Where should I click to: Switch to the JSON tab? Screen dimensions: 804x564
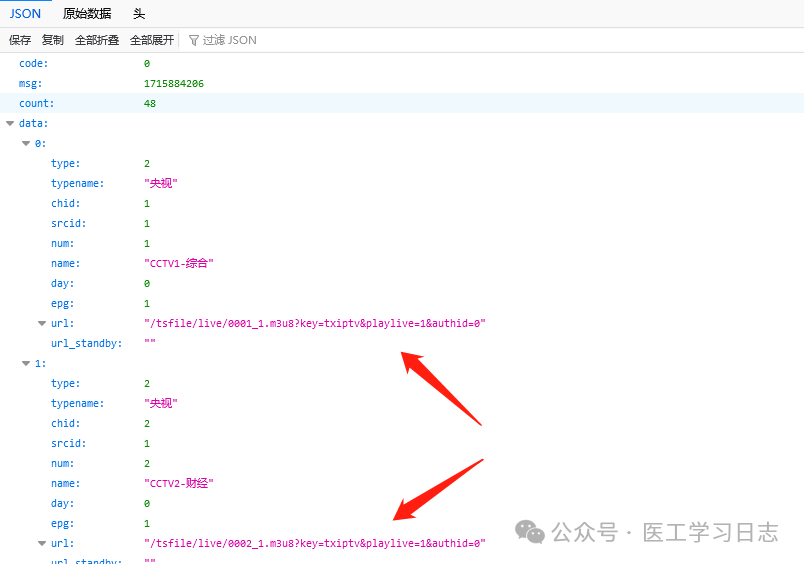coord(25,14)
